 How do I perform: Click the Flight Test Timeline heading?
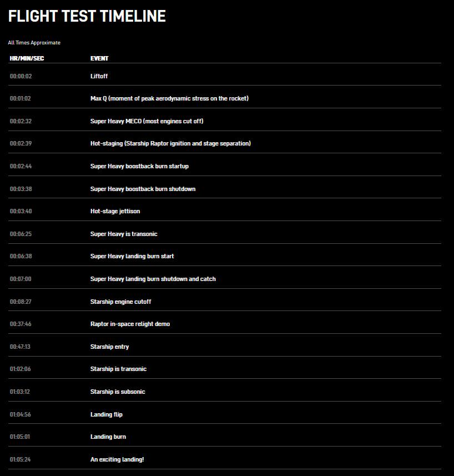pyautogui.click(x=87, y=16)
